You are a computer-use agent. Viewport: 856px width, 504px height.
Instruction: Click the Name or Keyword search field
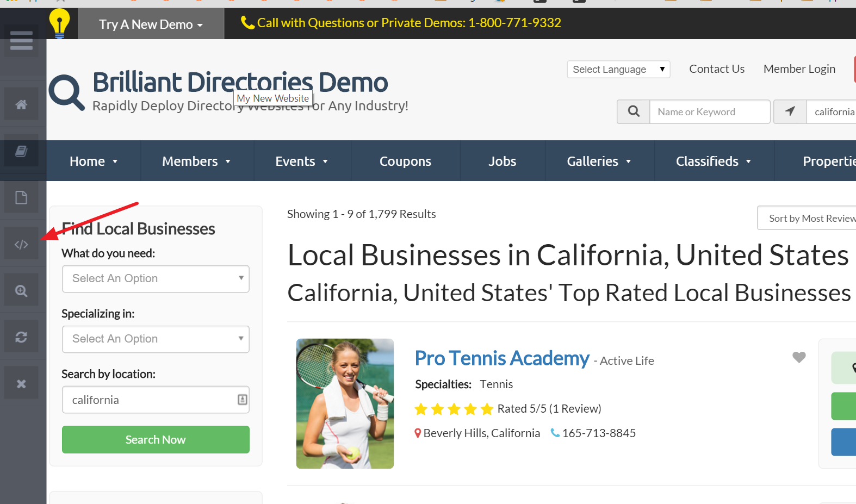click(710, 111)
